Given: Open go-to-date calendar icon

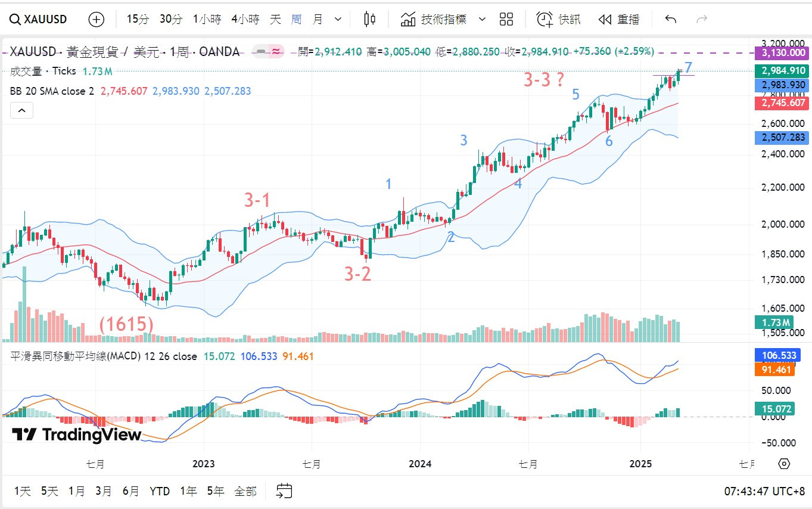Looking at the screenshot, I should pos(284,491).
